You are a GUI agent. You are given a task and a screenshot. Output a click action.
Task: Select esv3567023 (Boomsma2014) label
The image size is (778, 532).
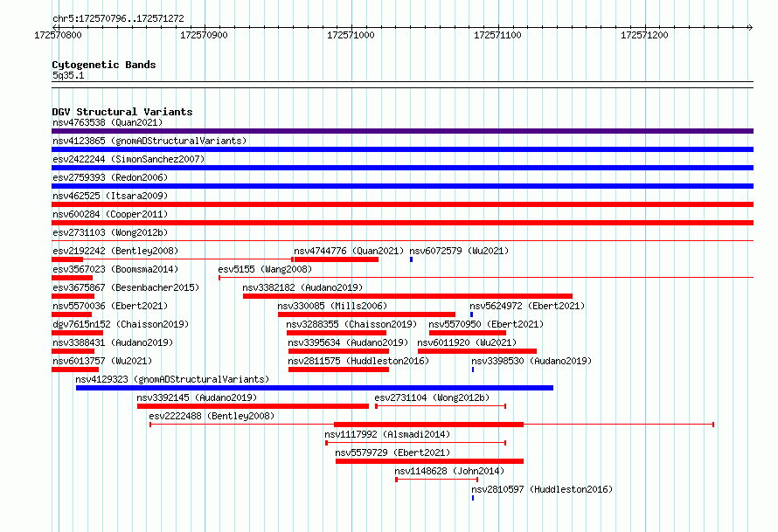coord(115,269)
